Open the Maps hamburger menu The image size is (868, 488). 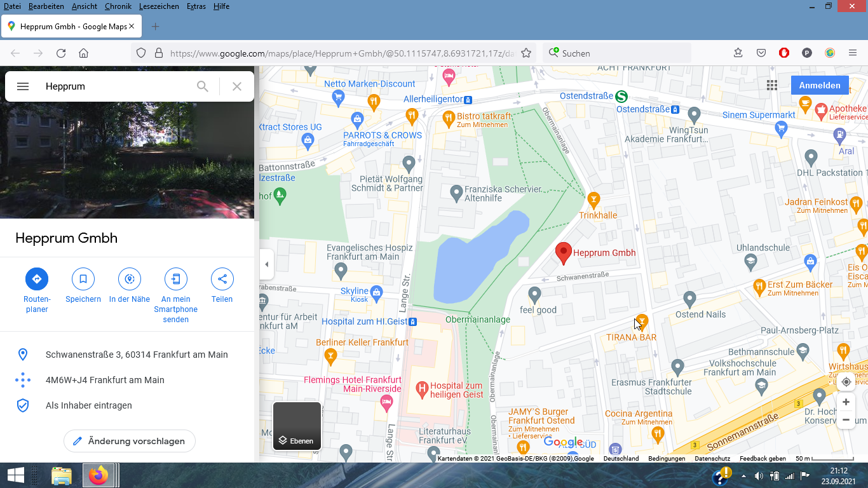[23, 86]
